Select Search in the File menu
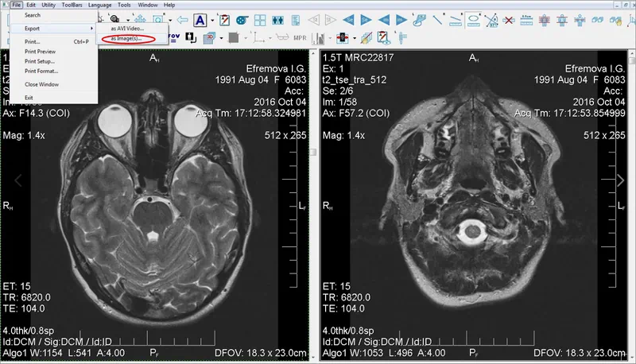The image size is (636, 364). (53, 15)
